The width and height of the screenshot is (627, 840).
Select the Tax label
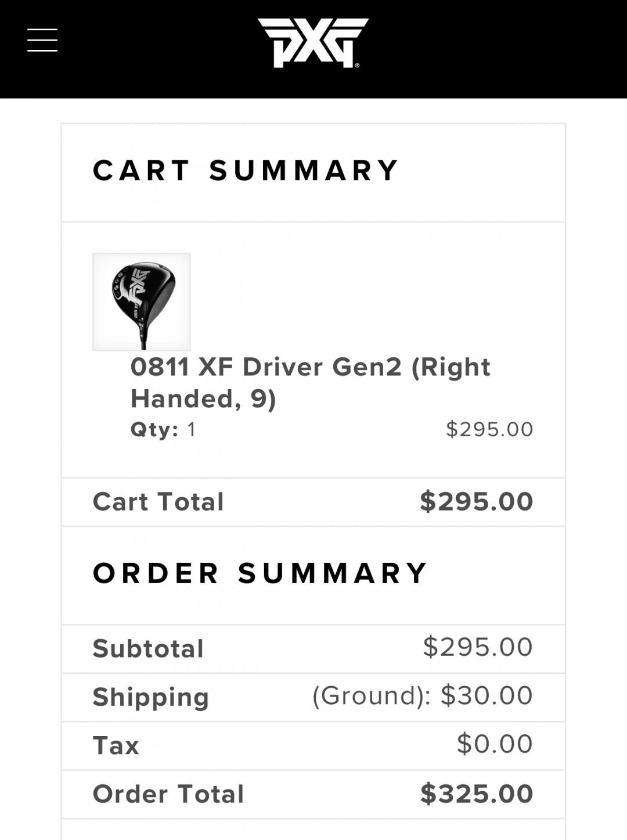pyautogui.click(x=116, y=746)
